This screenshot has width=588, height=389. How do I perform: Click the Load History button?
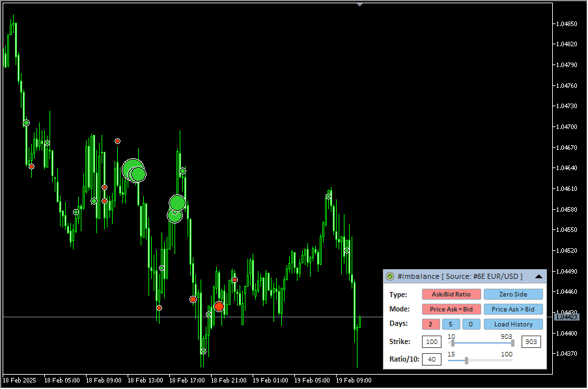[x=513, y=324]
